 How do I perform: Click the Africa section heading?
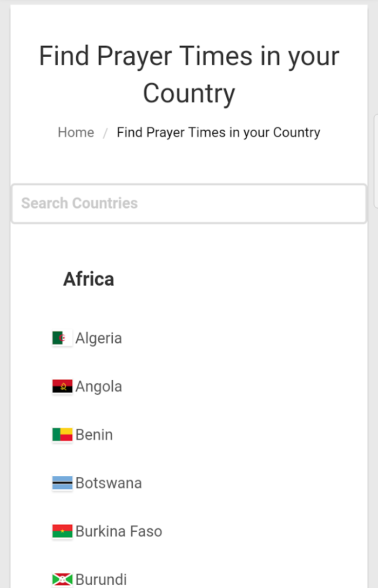click(x=89, y=279)
